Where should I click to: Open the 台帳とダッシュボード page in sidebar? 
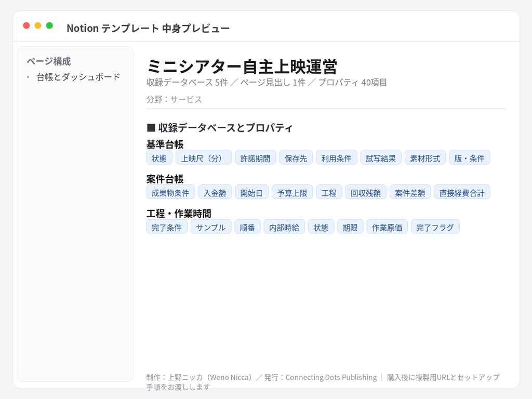click(78, 77)
